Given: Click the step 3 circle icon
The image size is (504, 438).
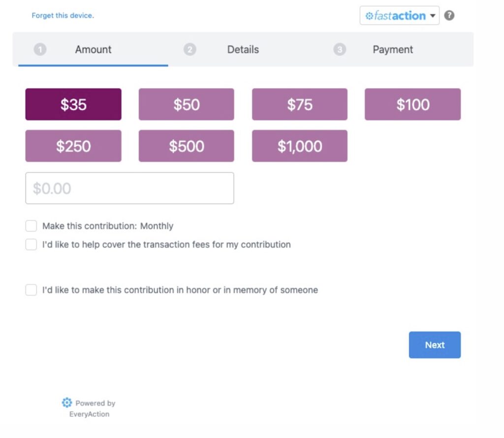Looking at the screenshot, I should 340,50.
